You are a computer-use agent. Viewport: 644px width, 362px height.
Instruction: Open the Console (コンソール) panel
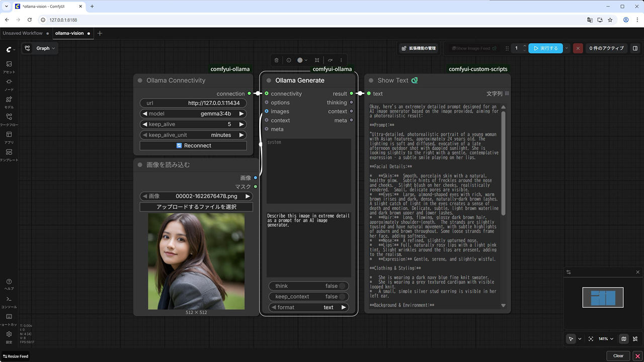9,302
